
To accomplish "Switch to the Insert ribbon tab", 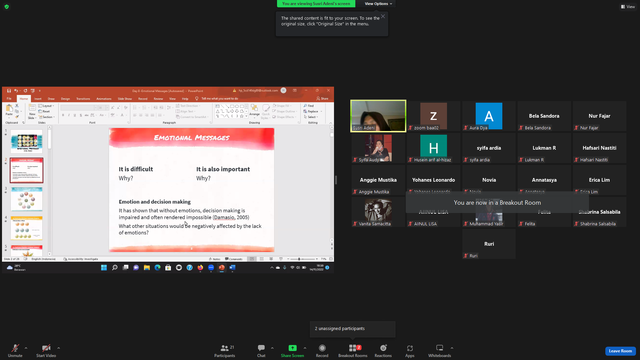I will coord(38,99).
